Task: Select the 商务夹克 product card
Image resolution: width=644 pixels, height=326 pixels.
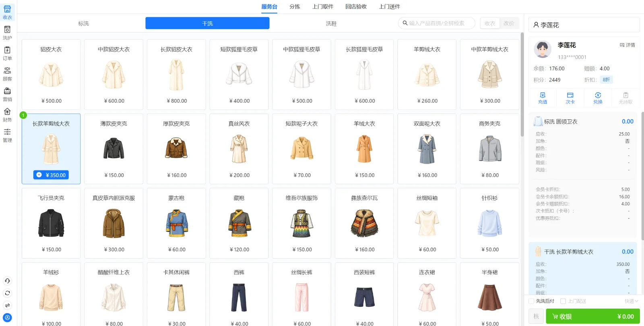Action: [489, 149]
